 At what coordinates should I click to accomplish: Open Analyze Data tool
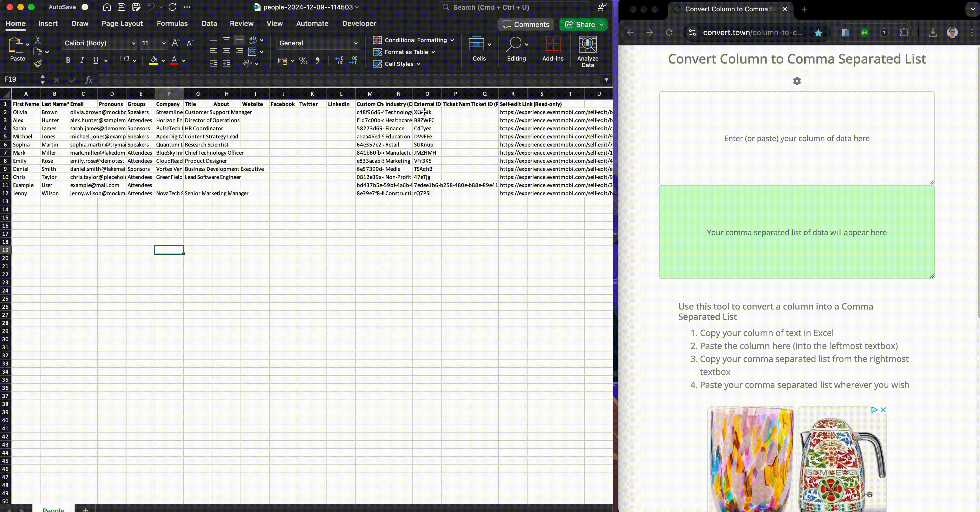(587, 51)
